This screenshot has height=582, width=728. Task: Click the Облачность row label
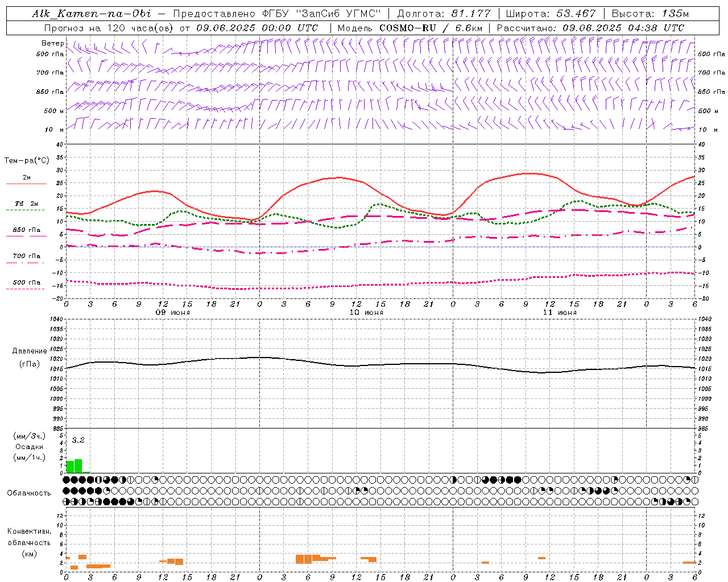29,493
